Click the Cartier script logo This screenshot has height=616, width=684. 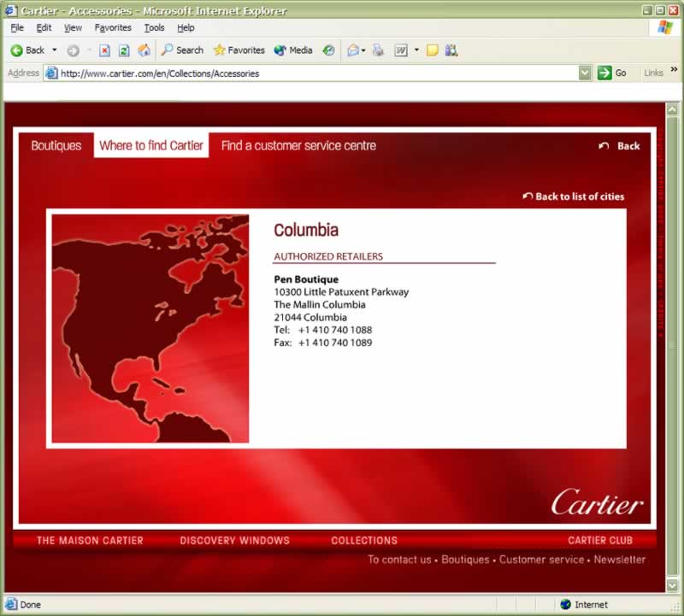[597, 502]
